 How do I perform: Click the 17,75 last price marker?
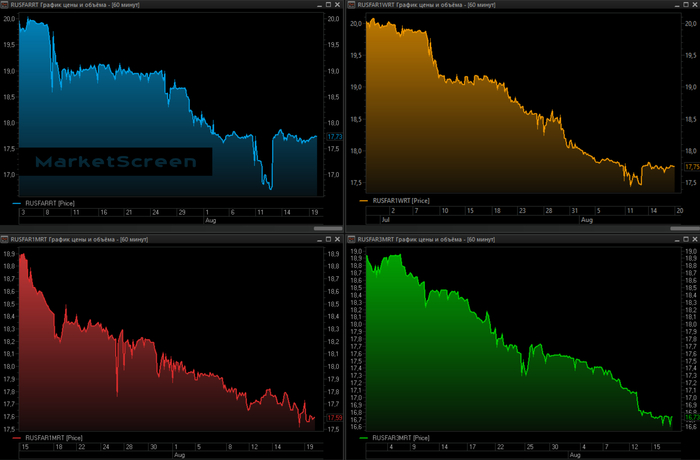690,166
